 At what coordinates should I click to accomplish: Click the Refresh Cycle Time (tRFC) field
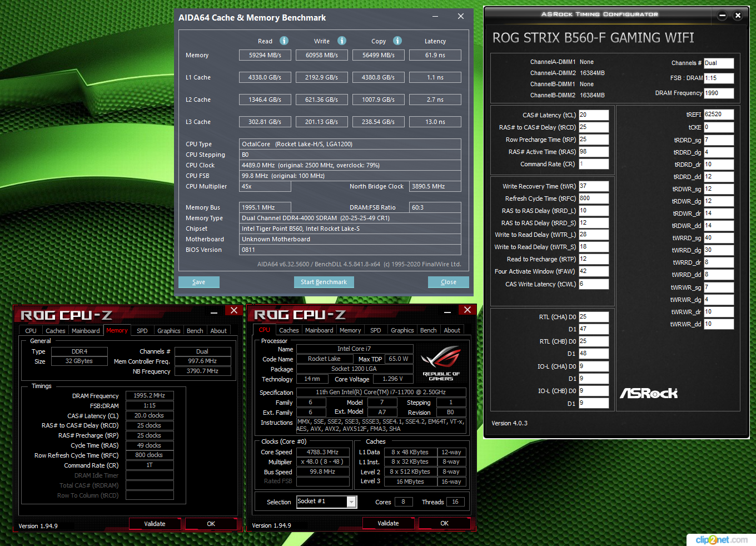pos(594,198)
